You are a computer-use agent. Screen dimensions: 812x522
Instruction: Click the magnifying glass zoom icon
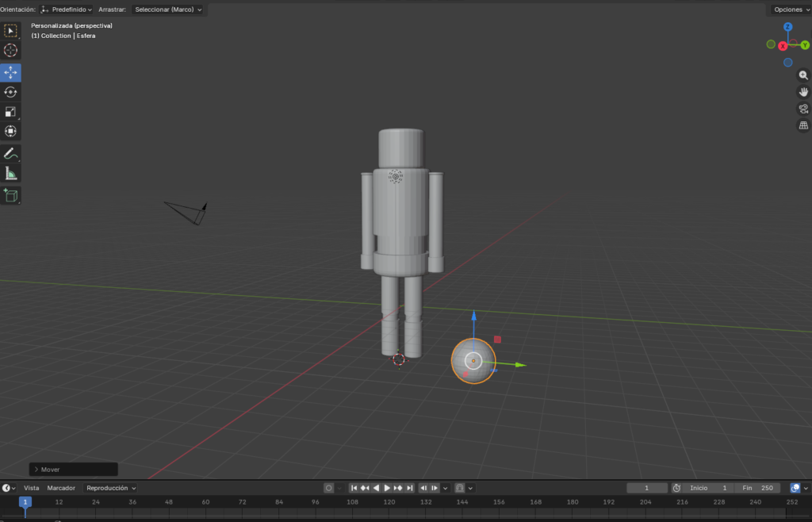(802, 74)
